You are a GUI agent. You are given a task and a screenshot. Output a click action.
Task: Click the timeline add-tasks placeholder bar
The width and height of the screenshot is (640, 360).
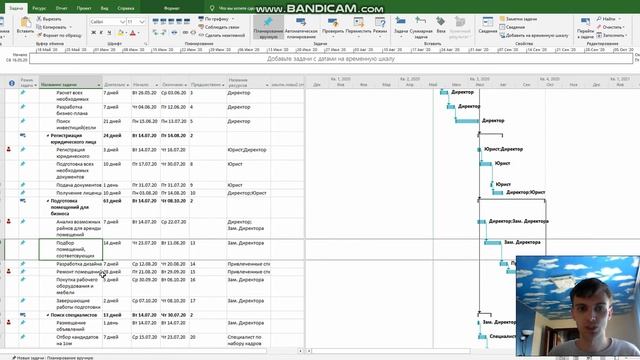pyautogui.click(x=331, y=59)
